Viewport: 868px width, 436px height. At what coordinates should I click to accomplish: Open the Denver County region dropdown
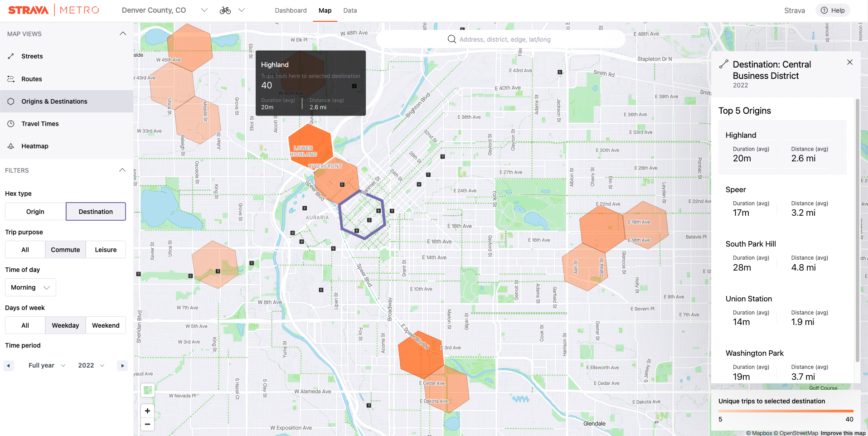click(165, 10)
